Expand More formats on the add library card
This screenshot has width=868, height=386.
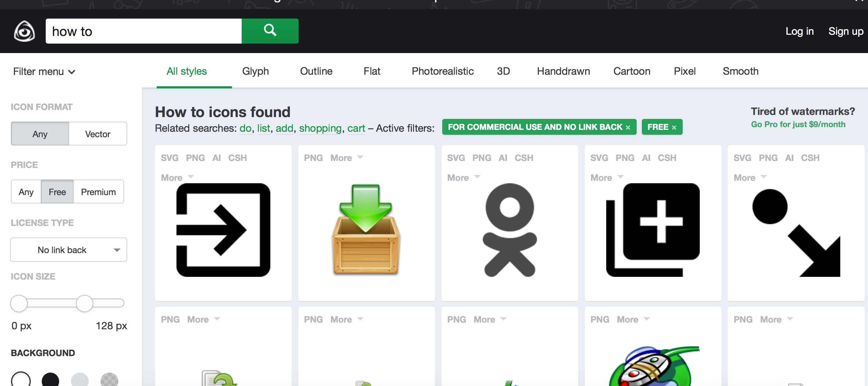pyautogui.click(x=607, y=178)
